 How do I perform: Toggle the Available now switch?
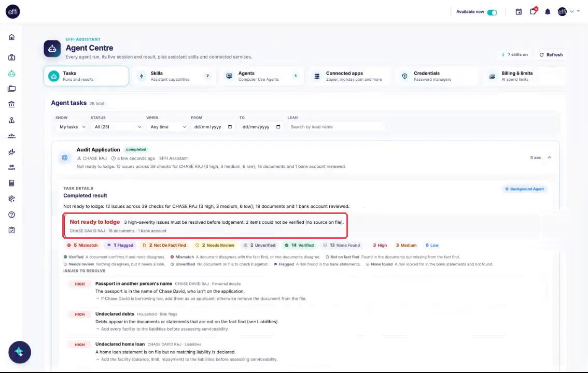coord(492,12)
